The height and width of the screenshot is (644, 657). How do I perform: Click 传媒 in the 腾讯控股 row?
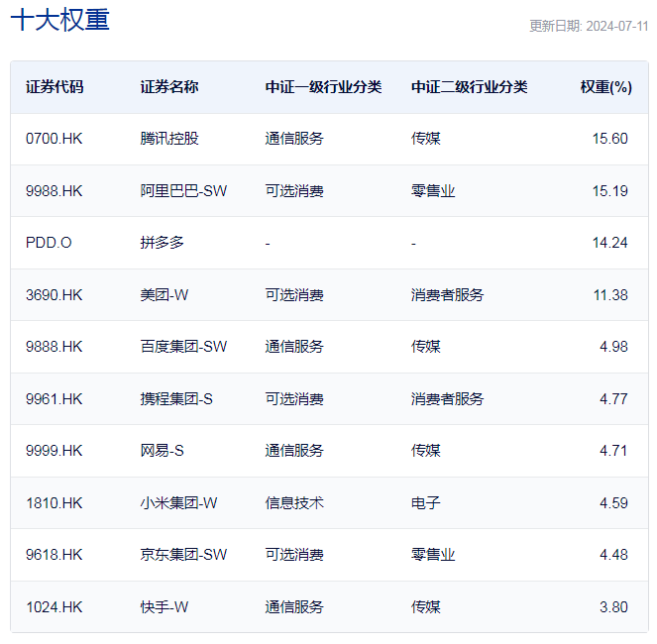coord(426,139)
